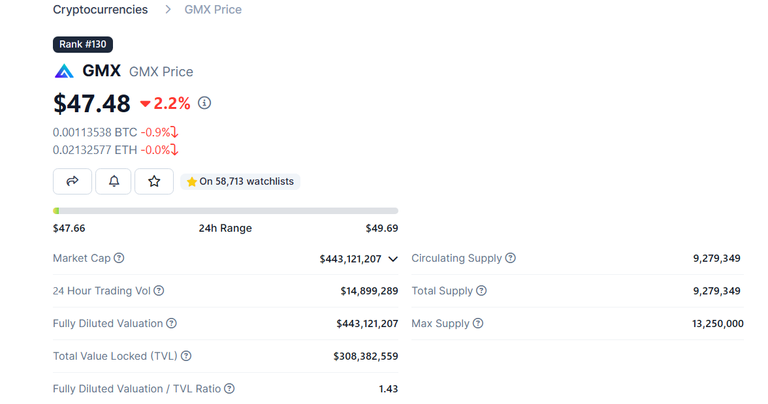Click the 24 Hour Trading Vol label
768x404 pixels.
click(101, 291)
